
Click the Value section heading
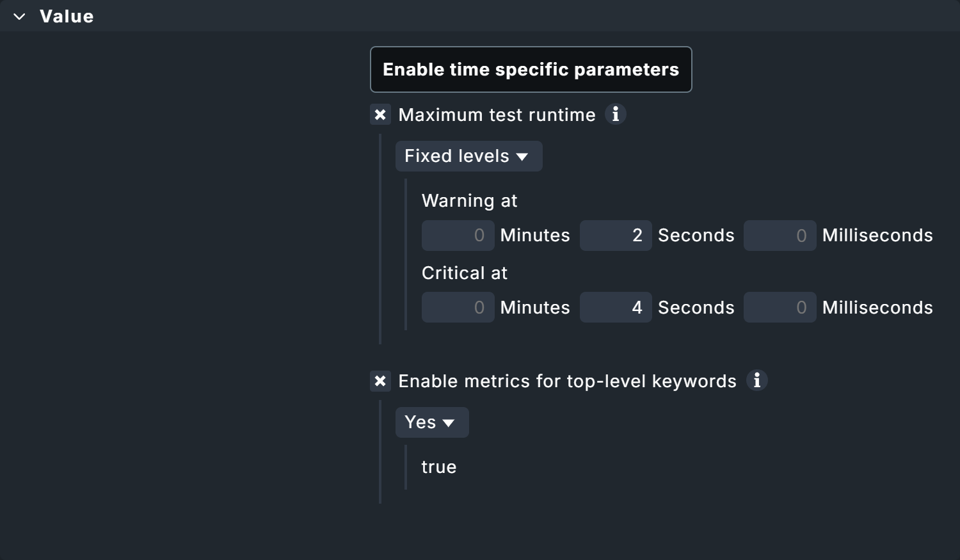pos(67,17)
